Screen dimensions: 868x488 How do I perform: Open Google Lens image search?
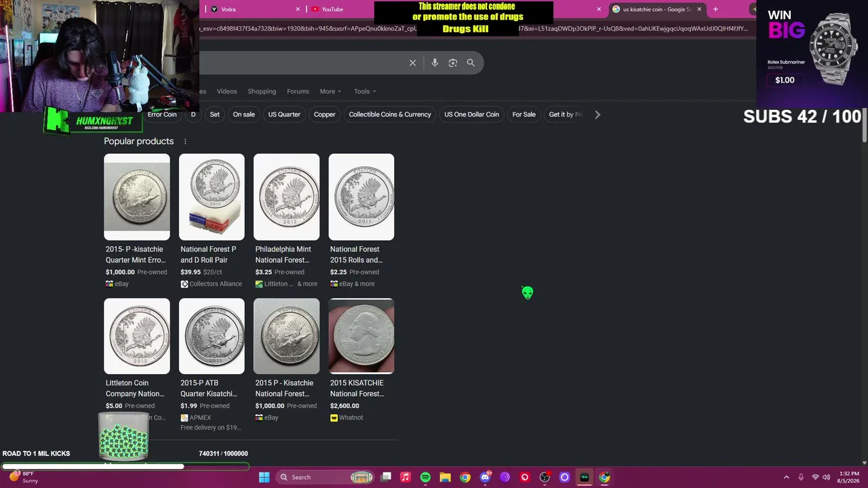[x=453, y=63]
